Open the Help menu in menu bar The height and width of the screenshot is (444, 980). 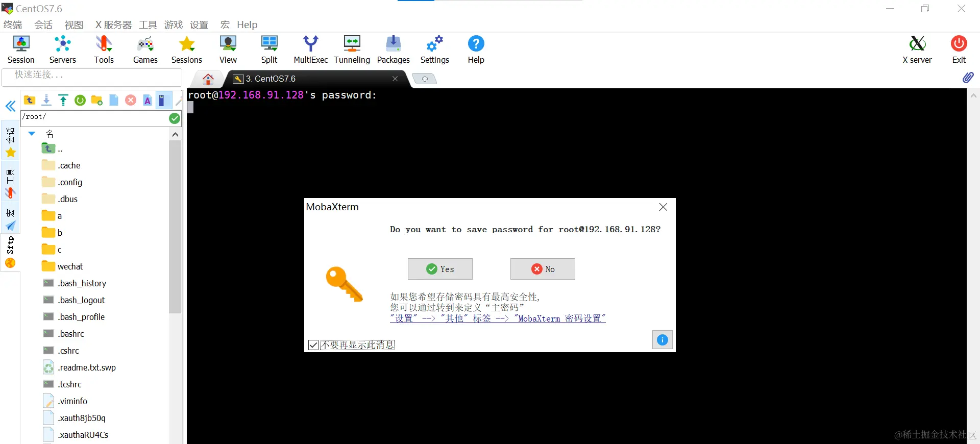[x=247, y=24]
